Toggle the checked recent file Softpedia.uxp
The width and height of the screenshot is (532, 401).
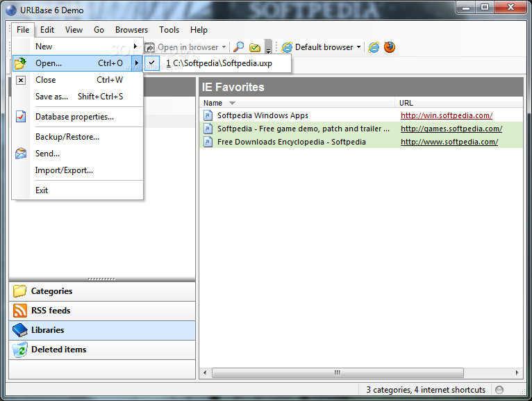pyautogui.click(x=218, y=63)
